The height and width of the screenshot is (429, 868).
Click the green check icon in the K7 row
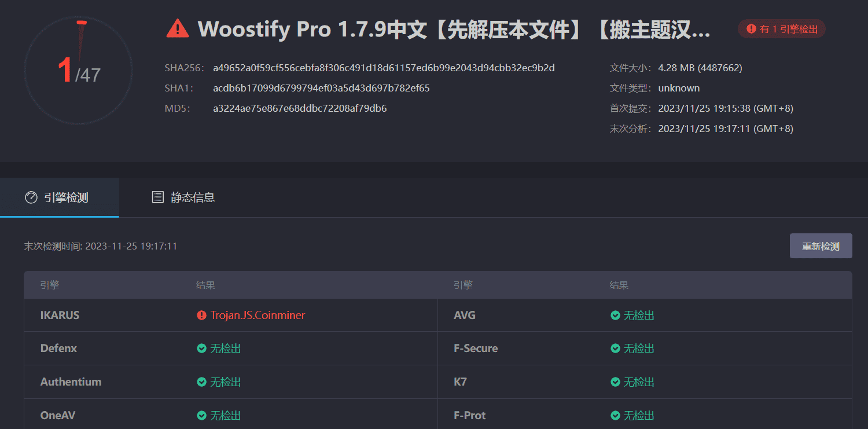point(616,382)
